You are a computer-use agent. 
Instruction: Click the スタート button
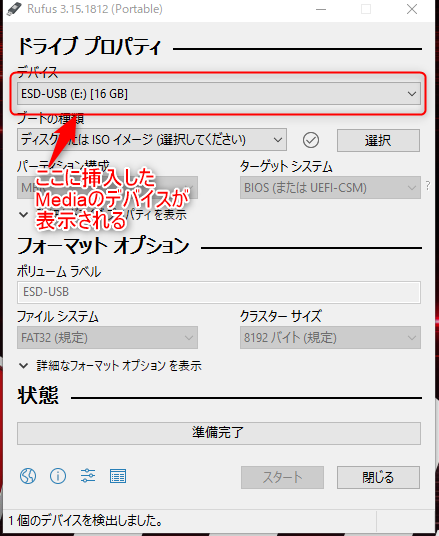pos(282,477)
